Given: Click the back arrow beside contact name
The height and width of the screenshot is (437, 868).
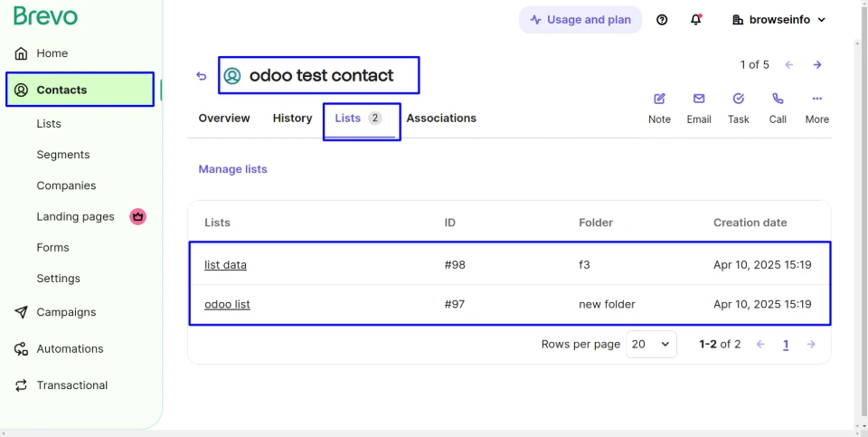Looking at the screenshot, I should click(202, 76).
